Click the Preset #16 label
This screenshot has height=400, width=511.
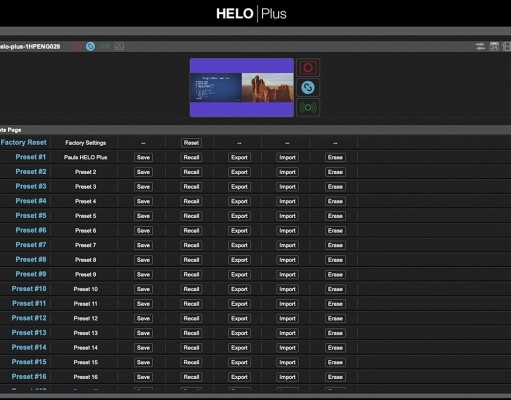[29, 377]
